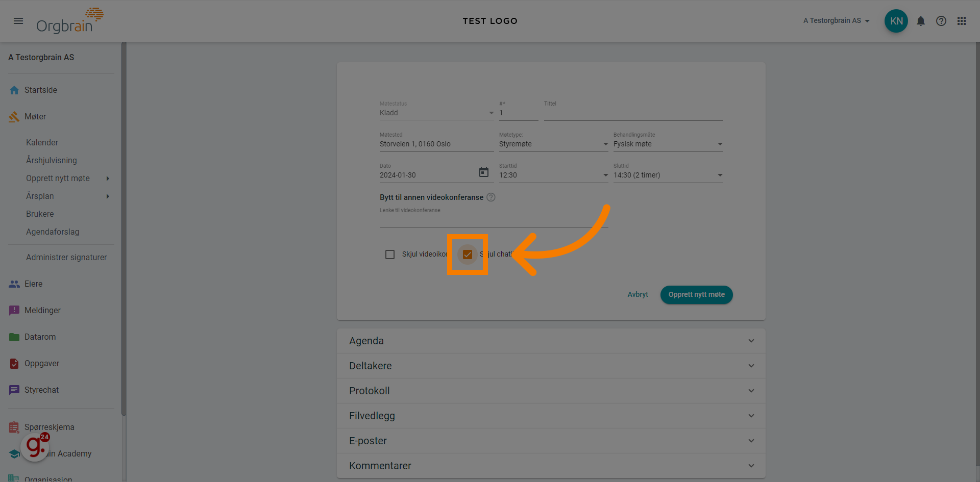This screenshot has width=980, height=482.
Task: Click the sidebar vertical scrollbar
Action: pos(124,230)
